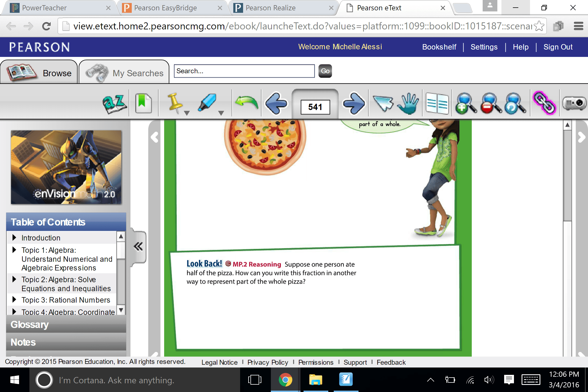Image resolution: width=588 pixels, height=392 pixels.
Task: Click the Go search button
Action: tap(325, 71)
